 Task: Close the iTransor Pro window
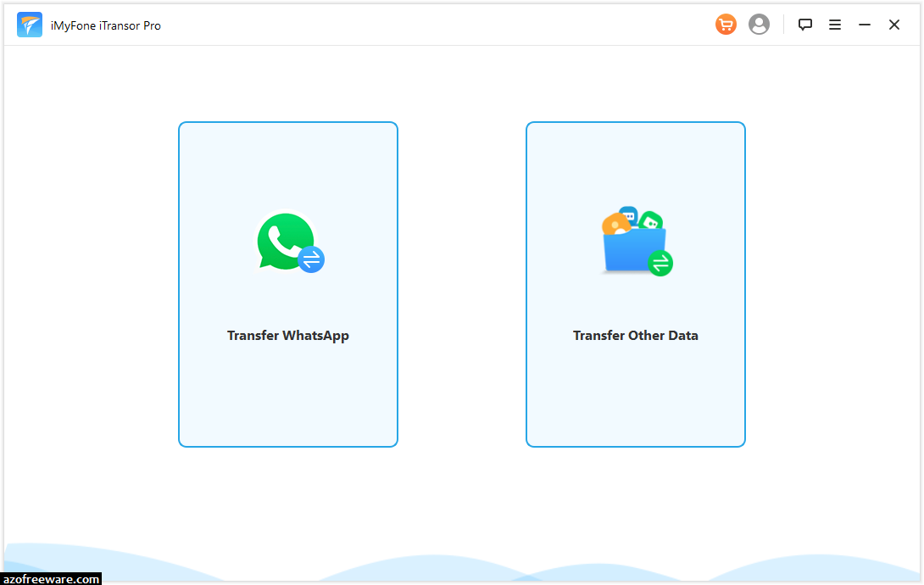pyautogui.click(x=894, y=25)
